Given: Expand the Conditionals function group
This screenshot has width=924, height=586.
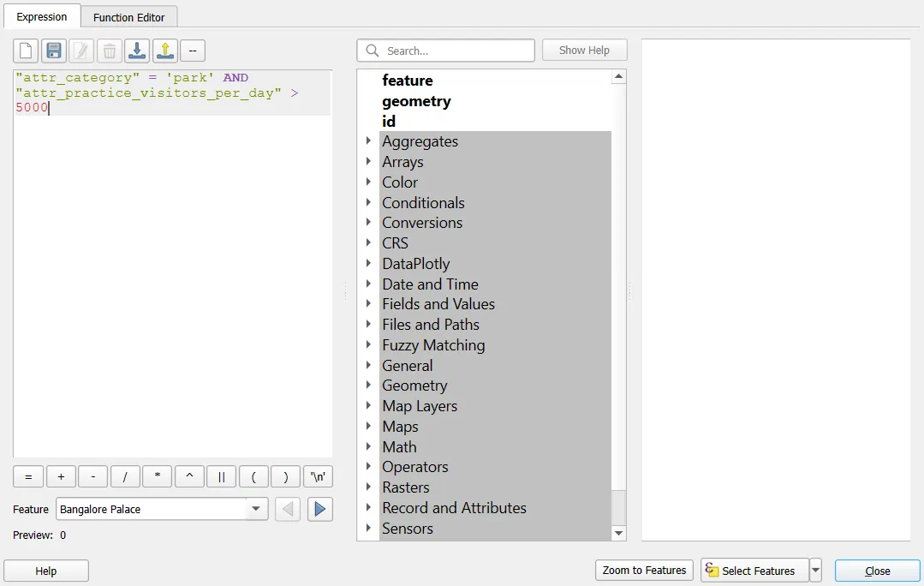Looking at the screenshot, I should click(368, 202).
